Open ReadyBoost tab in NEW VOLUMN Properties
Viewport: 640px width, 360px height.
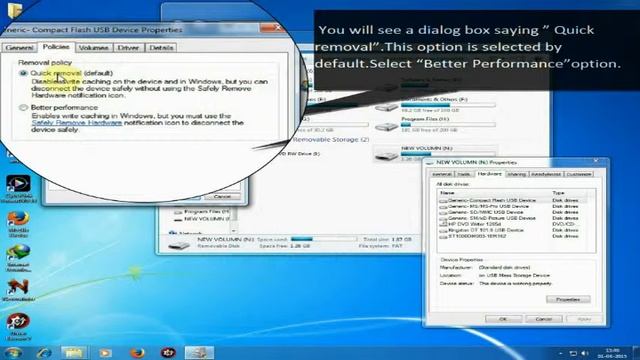click(x=546, y=174)
